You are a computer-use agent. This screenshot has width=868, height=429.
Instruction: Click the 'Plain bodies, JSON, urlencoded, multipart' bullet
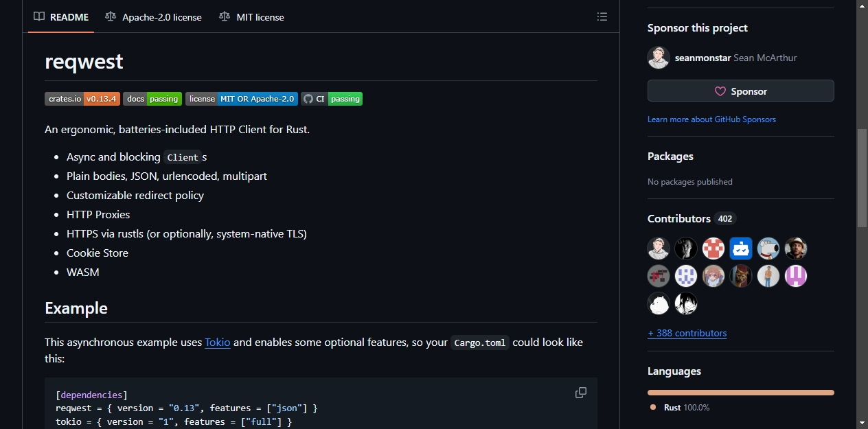167,176
